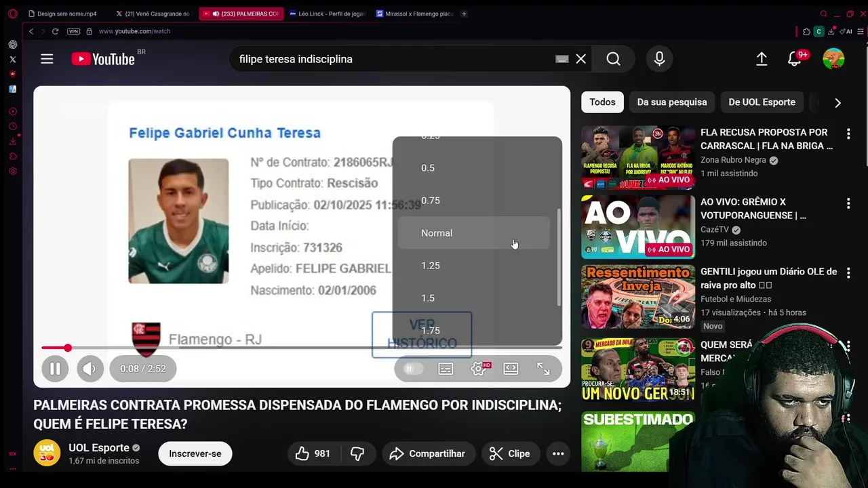Viewport: 868px width, 488px height.
Task: Click the YouTube search magnifier button
Action: coord(613,59)
